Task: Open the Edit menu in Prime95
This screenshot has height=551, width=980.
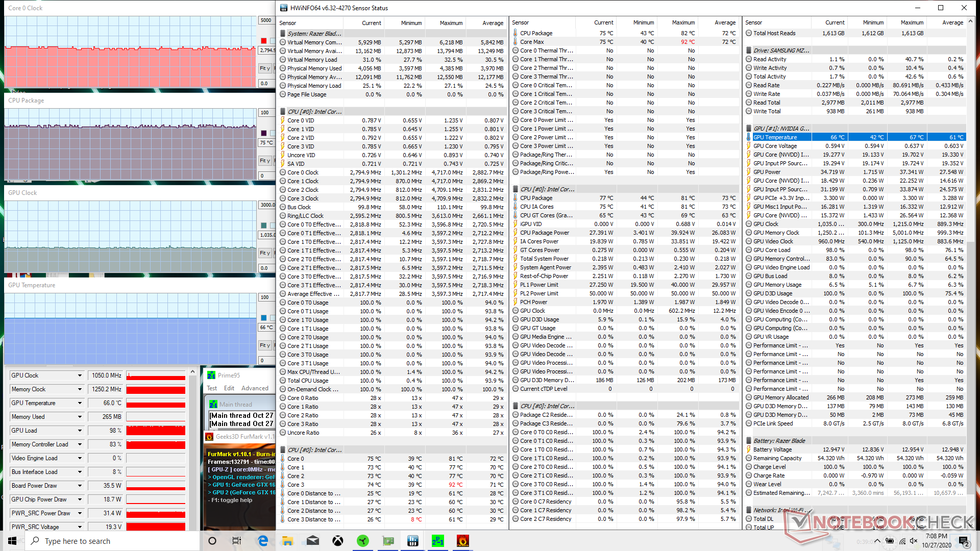Action: tap(229, 388)
